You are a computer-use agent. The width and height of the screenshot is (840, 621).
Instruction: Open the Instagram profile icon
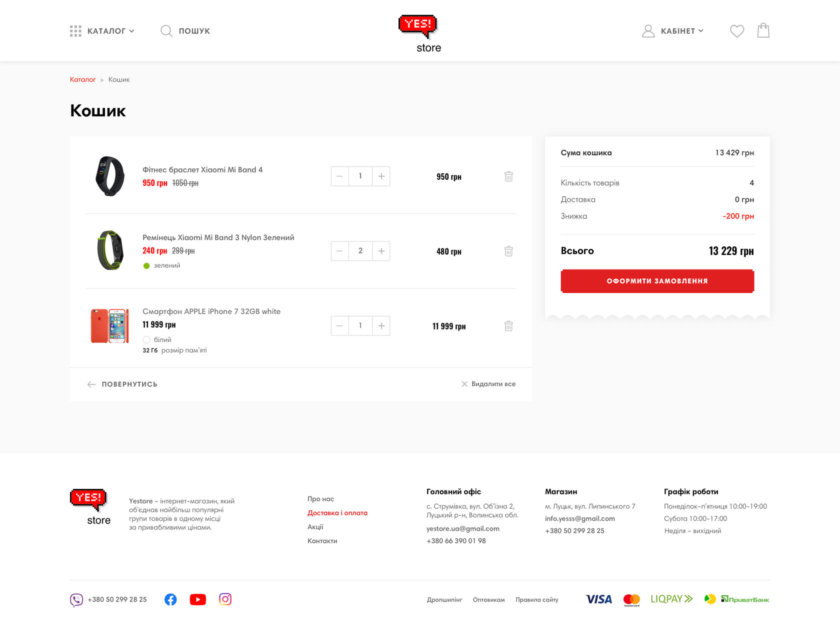click(x=225, y=599)
